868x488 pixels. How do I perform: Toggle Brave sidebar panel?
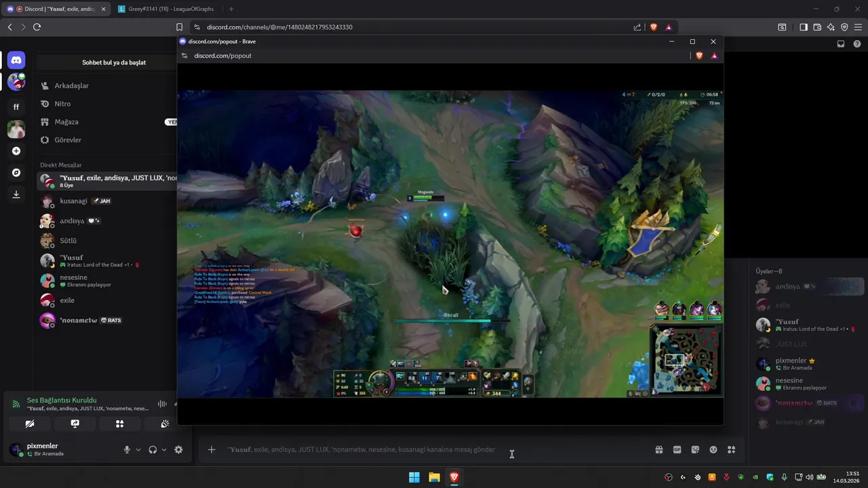[x=804, y=27]
